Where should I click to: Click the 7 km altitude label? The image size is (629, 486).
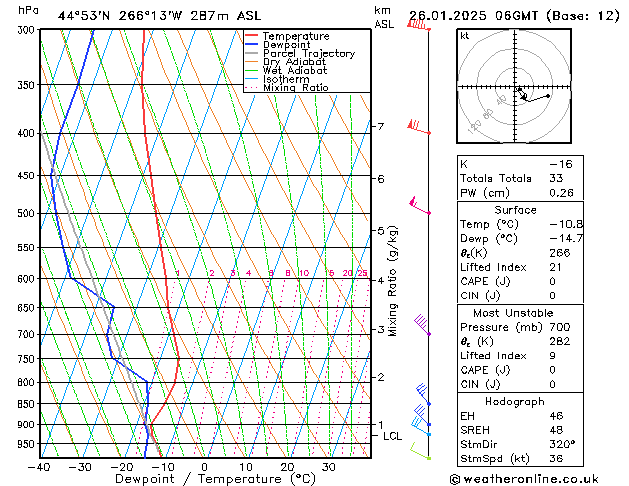[381, 127]
